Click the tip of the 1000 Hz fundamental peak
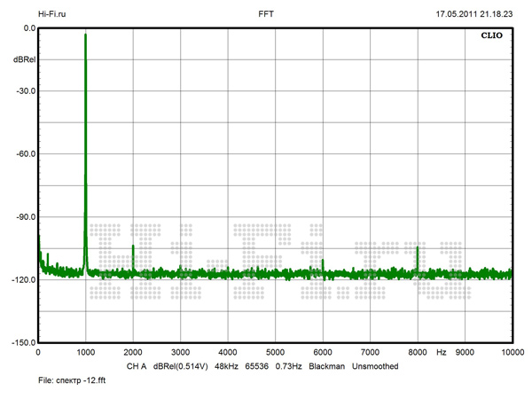This screenshot has width=532, height=399. [85, 35]
